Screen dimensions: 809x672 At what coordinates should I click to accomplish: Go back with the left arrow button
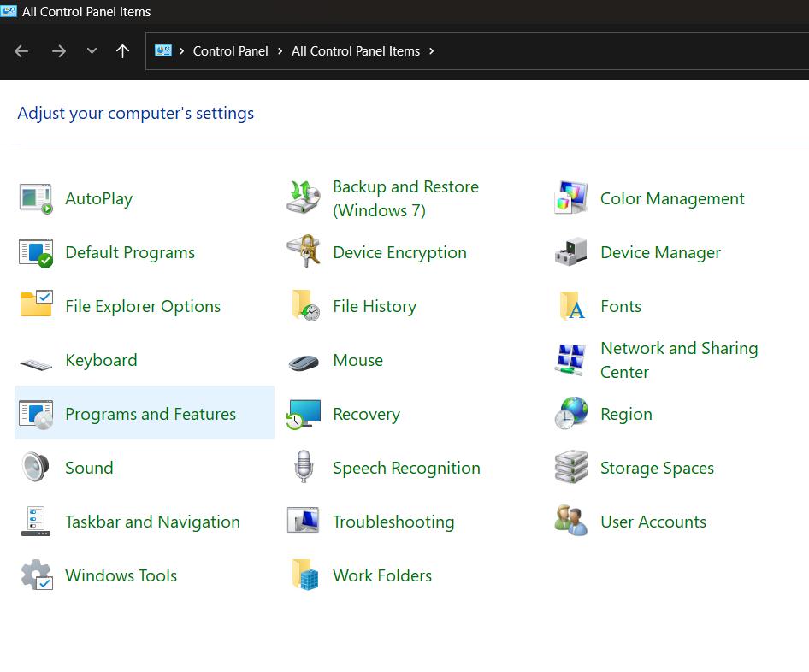[21, 51]
